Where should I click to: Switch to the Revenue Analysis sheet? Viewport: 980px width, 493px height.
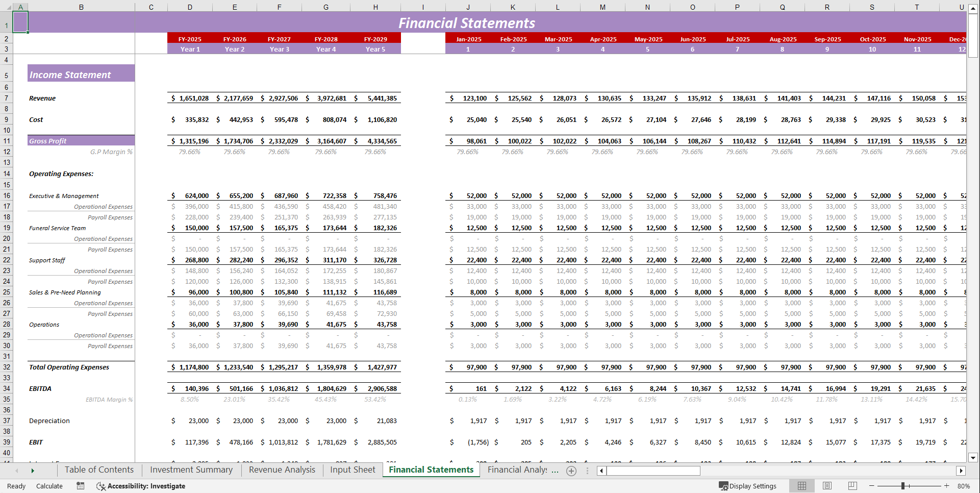pyautogui.click(x=282, y=470)
